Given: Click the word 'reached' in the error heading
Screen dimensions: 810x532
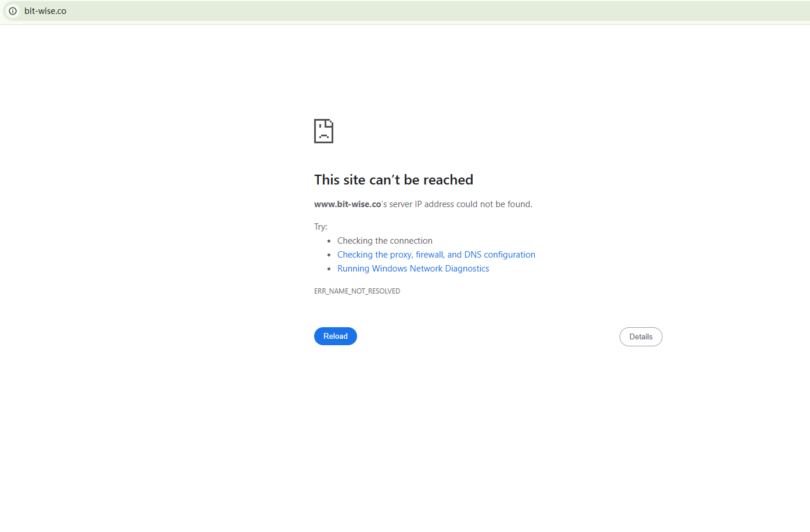Looking at the screenshot, I should 448,180.
